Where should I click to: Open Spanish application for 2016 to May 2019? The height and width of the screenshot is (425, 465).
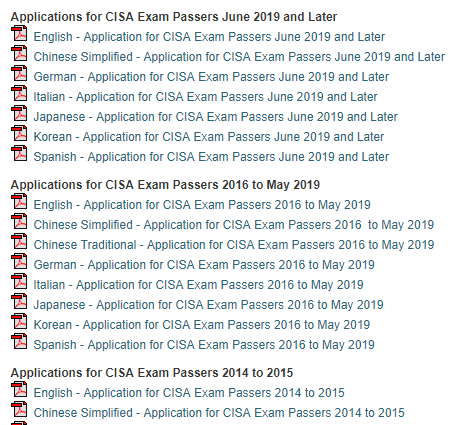click(x=204, y=345)
